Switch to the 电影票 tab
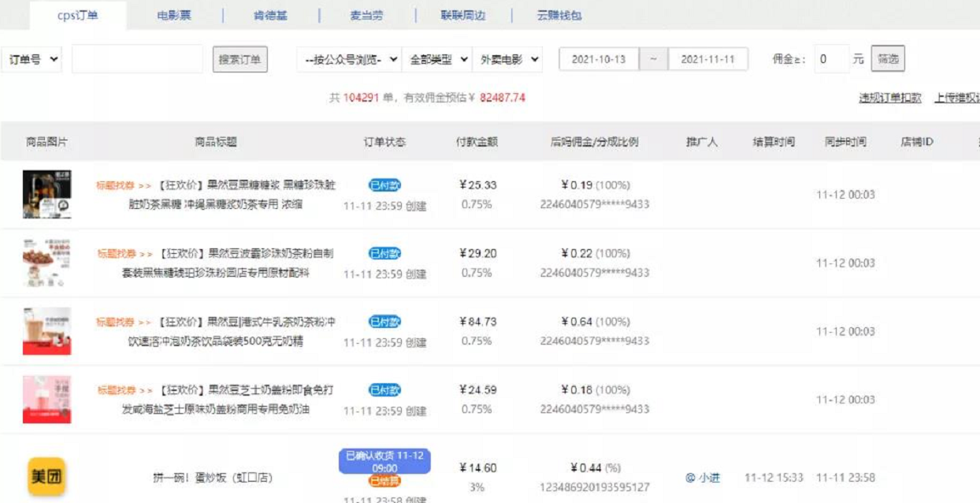 (174, 15)
